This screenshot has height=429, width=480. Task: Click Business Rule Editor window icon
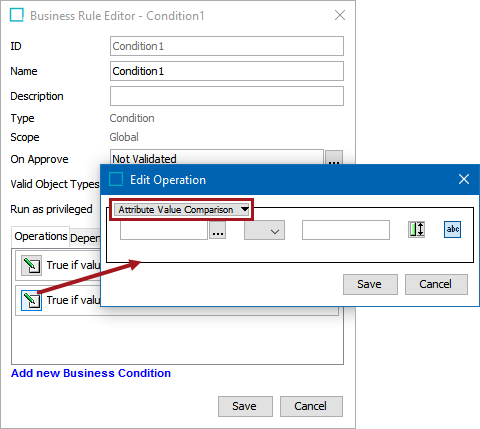click(x=17, y=15)
